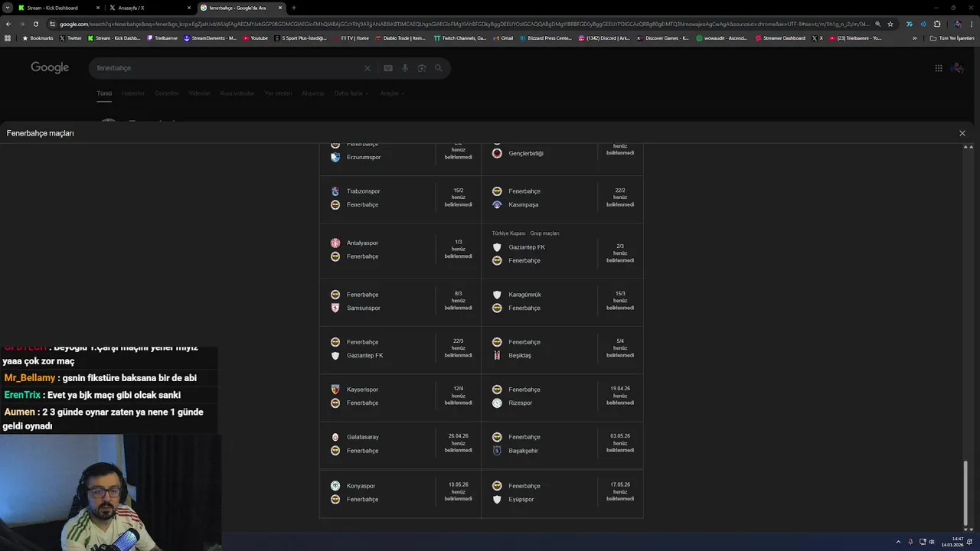
Task: Open the Fenerbahçe vs Başakşehir match
Action: pyautogui.click(x=563, y=444)
